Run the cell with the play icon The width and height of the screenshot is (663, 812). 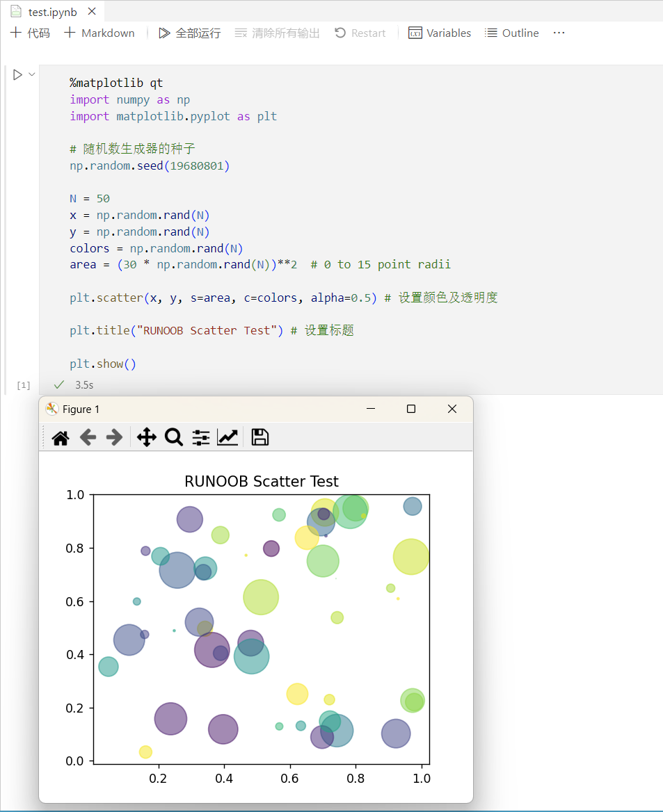click(17, 74)
